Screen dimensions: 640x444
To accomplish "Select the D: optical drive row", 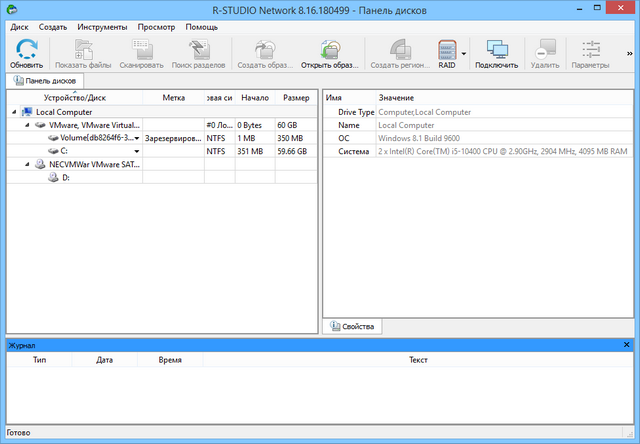I will click(162, 177).
